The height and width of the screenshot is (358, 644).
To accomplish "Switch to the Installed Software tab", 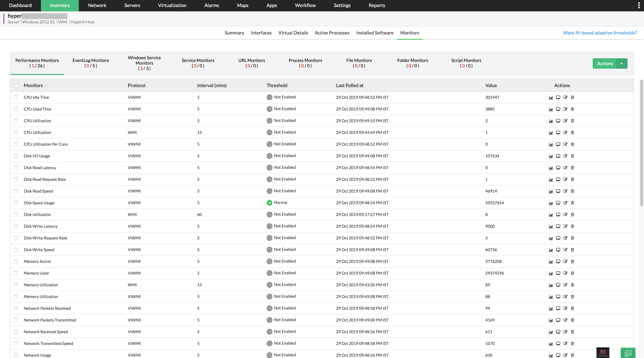I will pos(374,33).
